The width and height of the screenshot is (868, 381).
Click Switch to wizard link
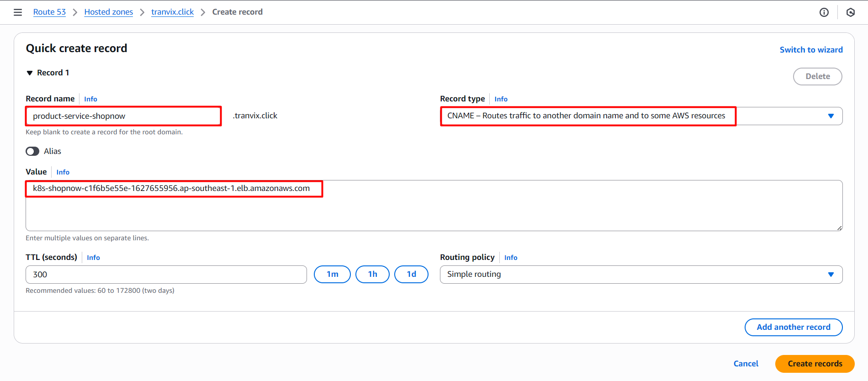(x=811, y=50)
